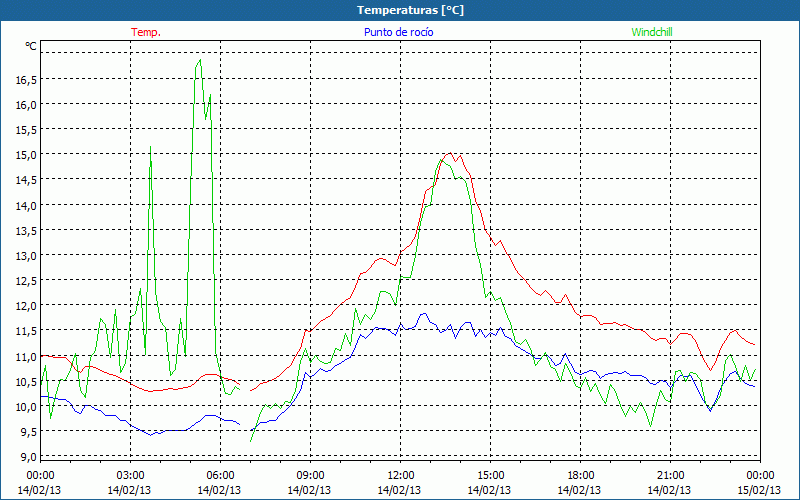
Task: Click the 12,5 y-axis value
Action: click(26, 281)
